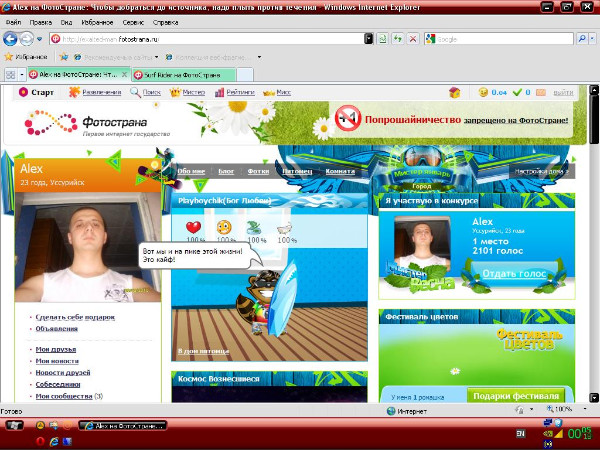This screenshot has height=450, width=600.
Task: Click the page scrollbar down arrow
Action: click(593, 398)
